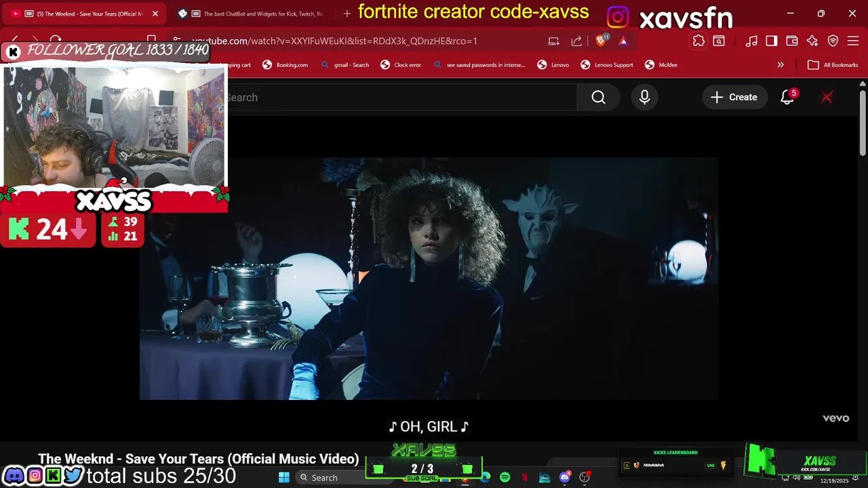
Task: Click the share page icon in the address bar
Action: coord(576,41)
